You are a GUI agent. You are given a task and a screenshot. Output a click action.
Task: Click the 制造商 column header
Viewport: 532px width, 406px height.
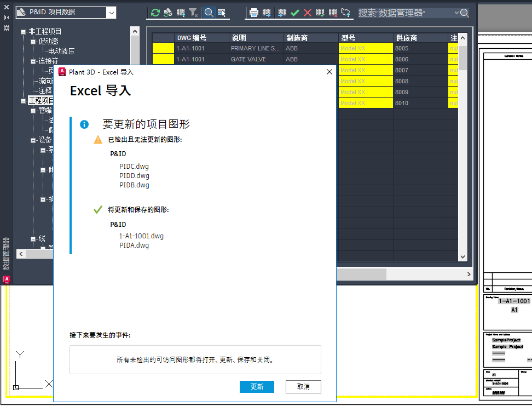311,38
